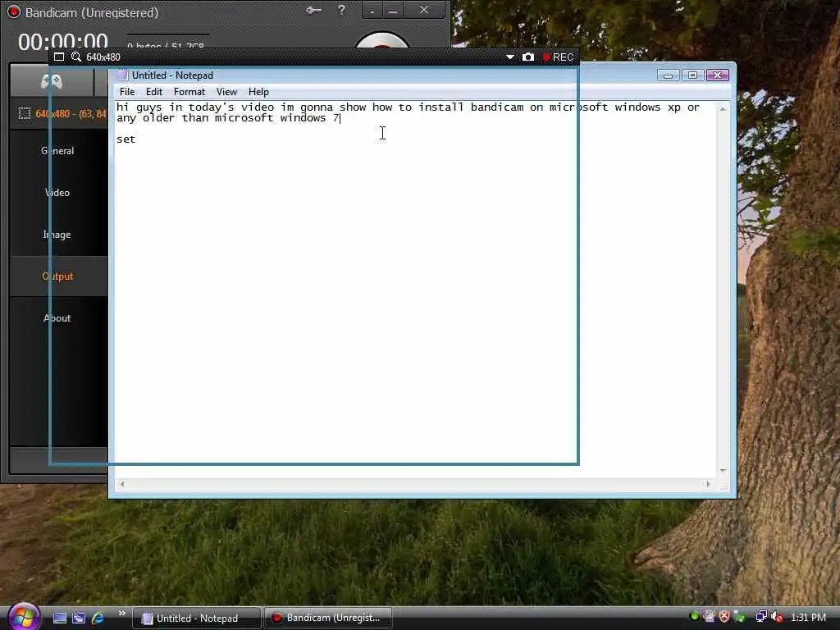Click the network computers tray icon
Screen dimensions: 840x630
point(761,617)
